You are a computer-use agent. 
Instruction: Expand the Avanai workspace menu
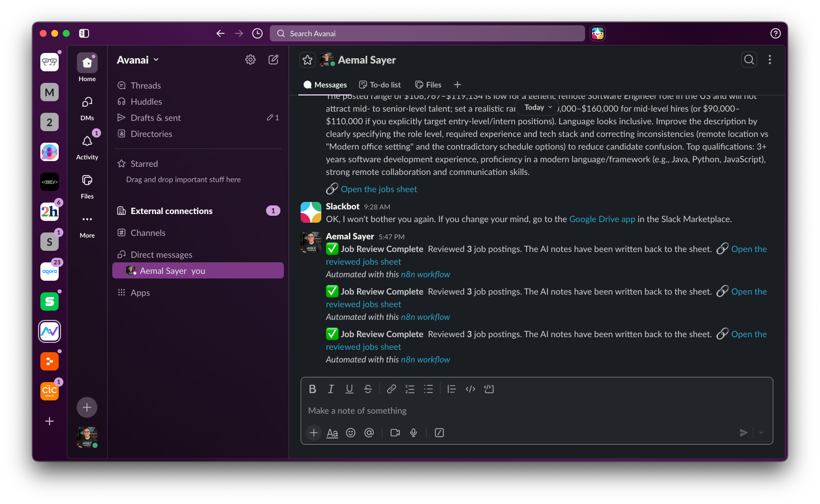coord(138,60)
